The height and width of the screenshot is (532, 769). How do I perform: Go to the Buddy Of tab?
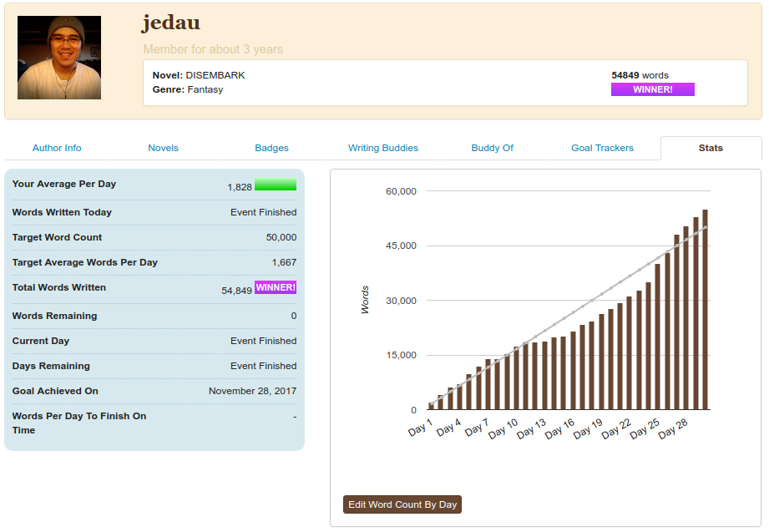[493, 148]
